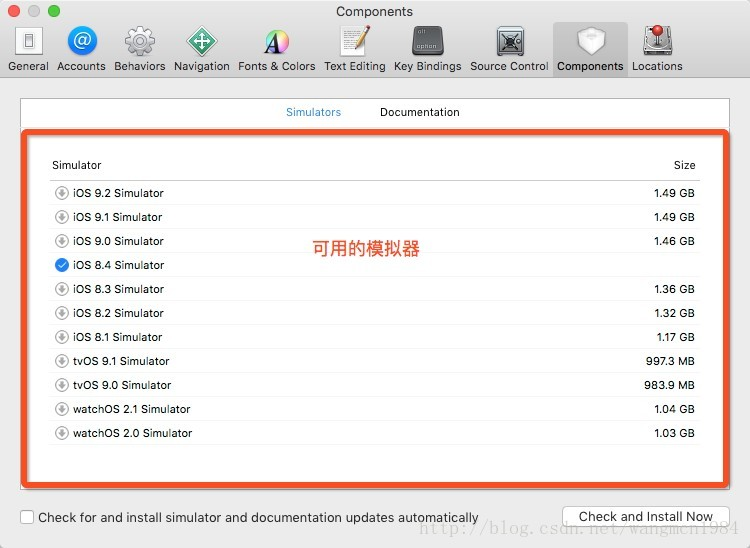Screen dimensions: 750x548
Task: Click the Simulator column header
Action: pyautogui.click(x=77, y=165)
